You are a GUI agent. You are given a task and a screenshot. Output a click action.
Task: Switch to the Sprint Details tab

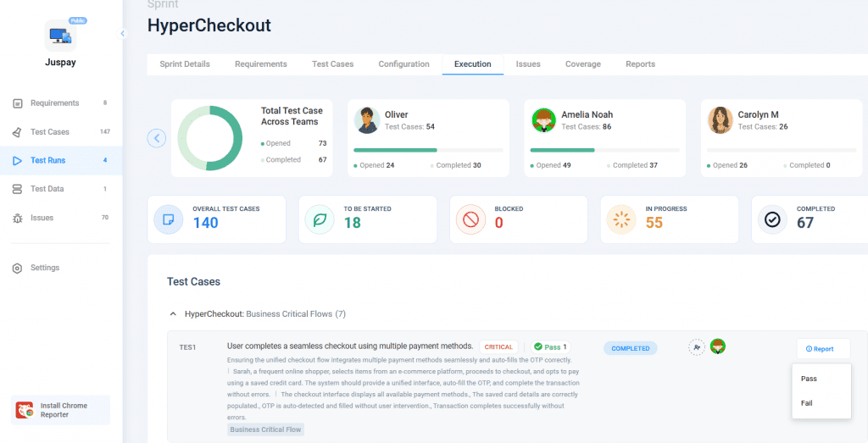tap(185, 64)
